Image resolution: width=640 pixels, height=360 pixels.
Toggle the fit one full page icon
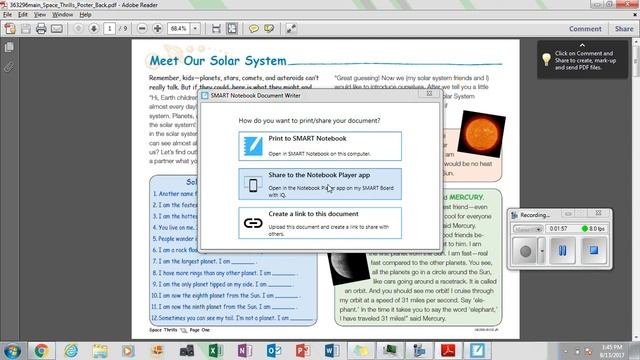[232, 29]
